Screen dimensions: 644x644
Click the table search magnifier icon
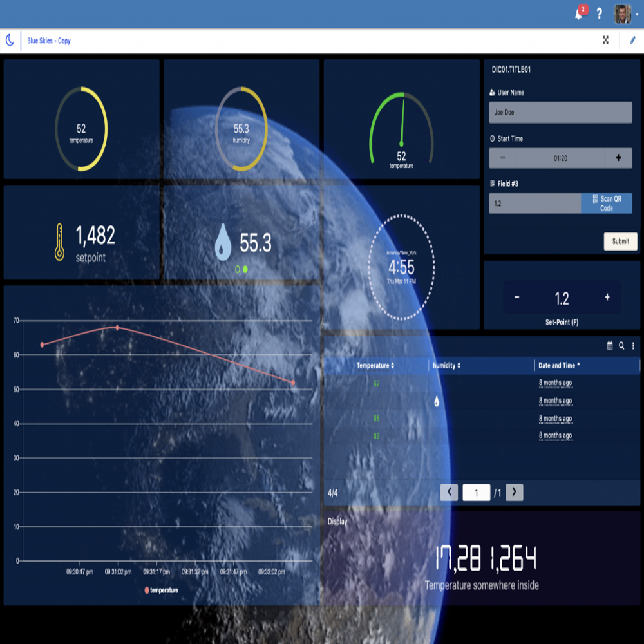621,346
